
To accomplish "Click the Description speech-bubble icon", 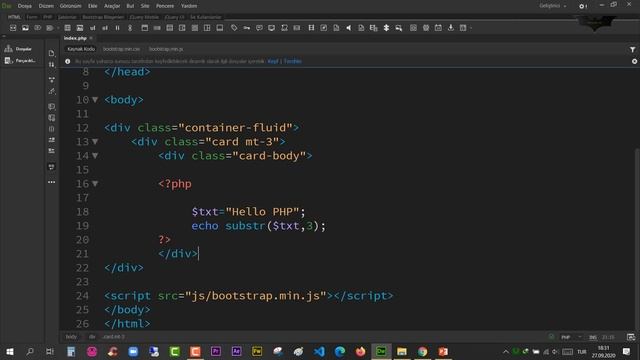I will tap(259, 28).
